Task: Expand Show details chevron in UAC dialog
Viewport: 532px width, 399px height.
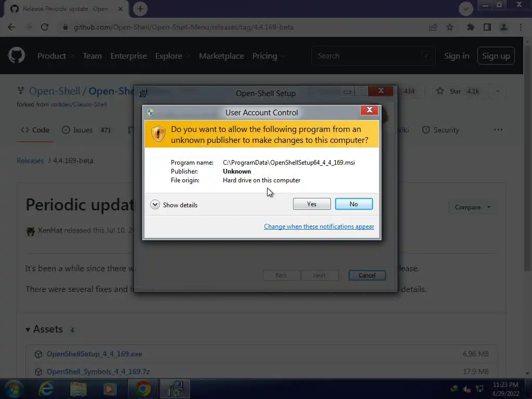Action: pyautogui.click(x=155, y=205)
